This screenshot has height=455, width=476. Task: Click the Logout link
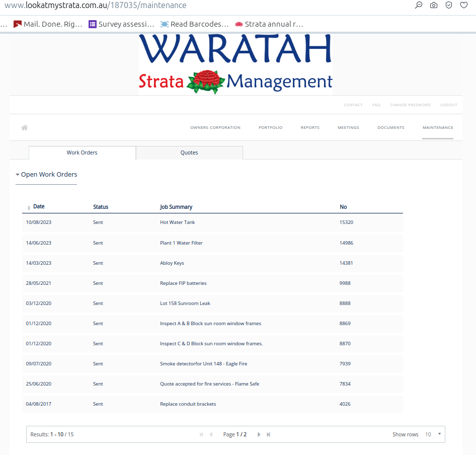coord(449,105)
